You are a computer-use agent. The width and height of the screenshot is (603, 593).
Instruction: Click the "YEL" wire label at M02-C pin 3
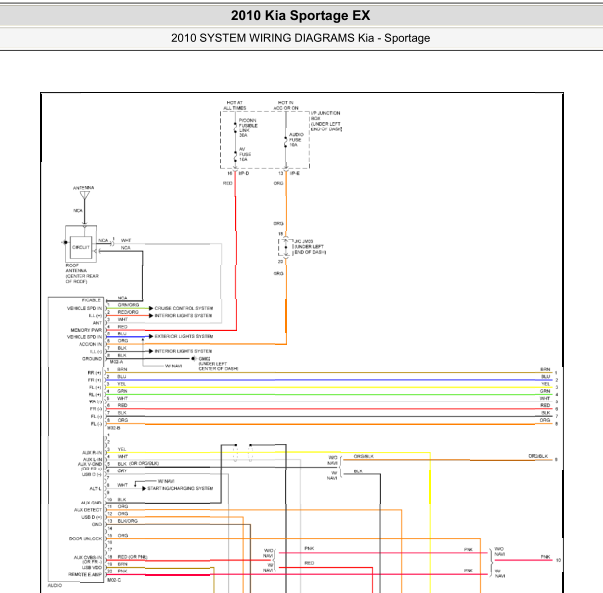[122, 450]
